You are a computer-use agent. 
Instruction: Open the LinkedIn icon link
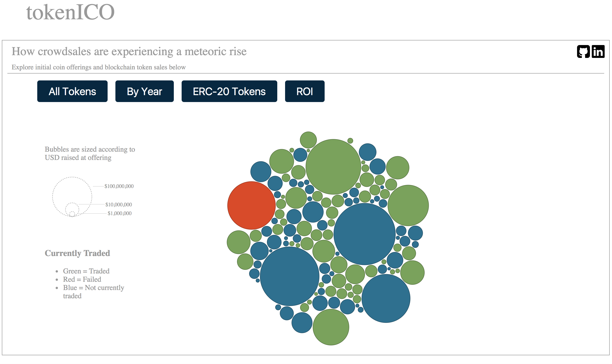[x=598, y=51]
